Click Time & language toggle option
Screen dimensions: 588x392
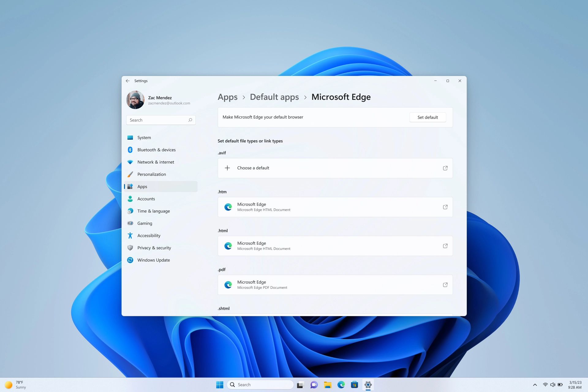(x=153, y=211)
